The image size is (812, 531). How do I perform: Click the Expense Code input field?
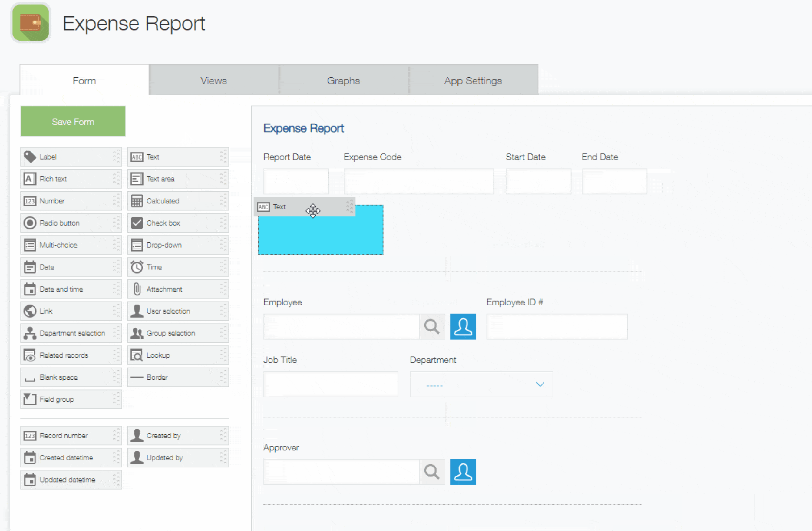tap(418, 182)
